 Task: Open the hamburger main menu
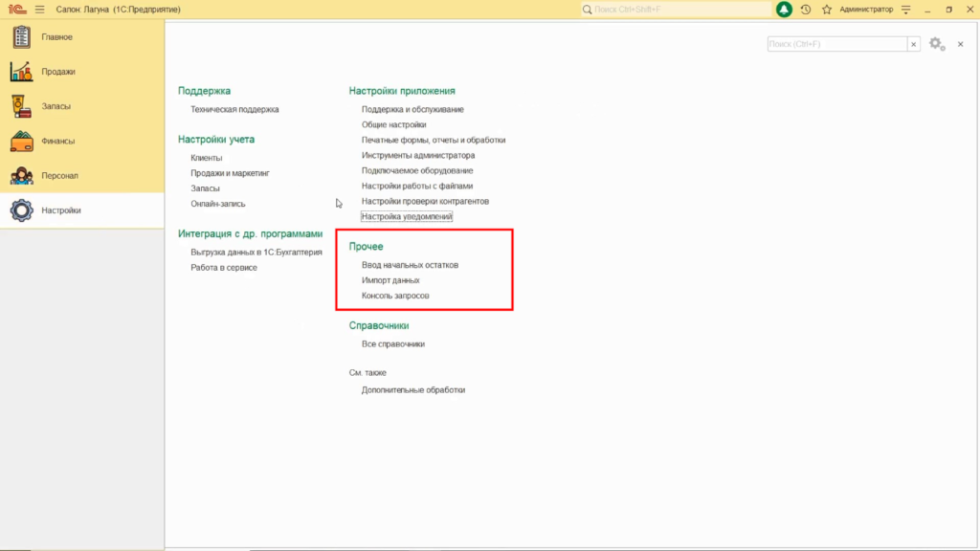click(40, 10)
